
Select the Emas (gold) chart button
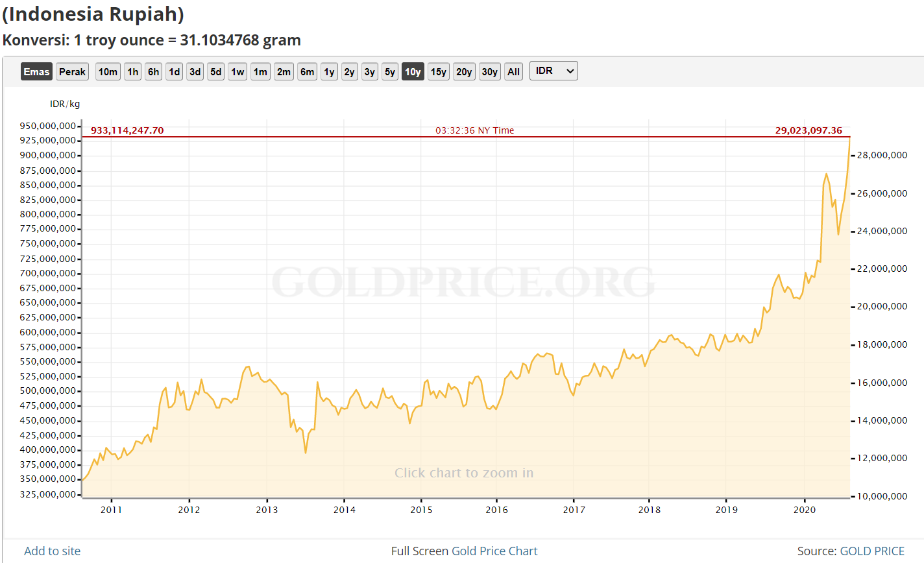[36, 72]
